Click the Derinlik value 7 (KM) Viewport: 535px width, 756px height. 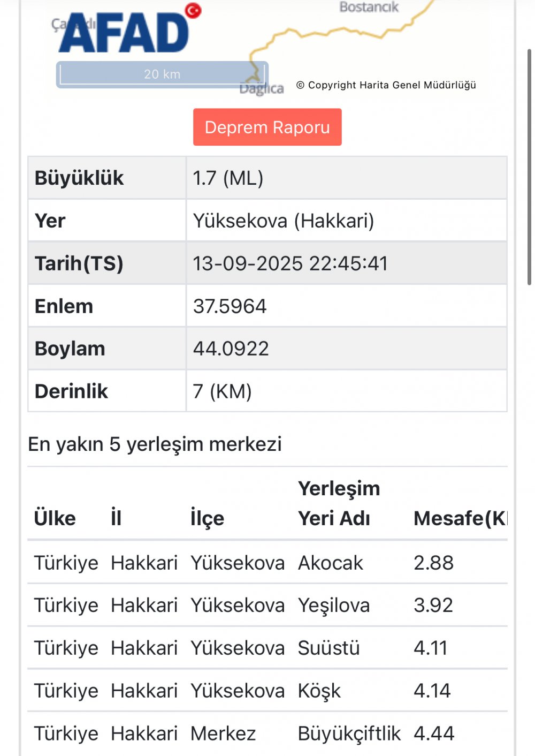[222, 391]
